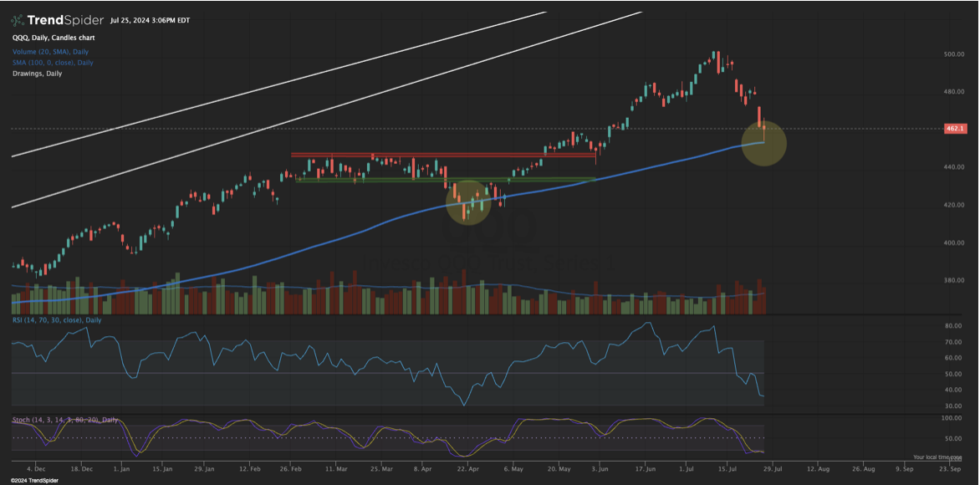Click the 22. Apr date axis label
The image size is (980, 485).
coord(469,470)
